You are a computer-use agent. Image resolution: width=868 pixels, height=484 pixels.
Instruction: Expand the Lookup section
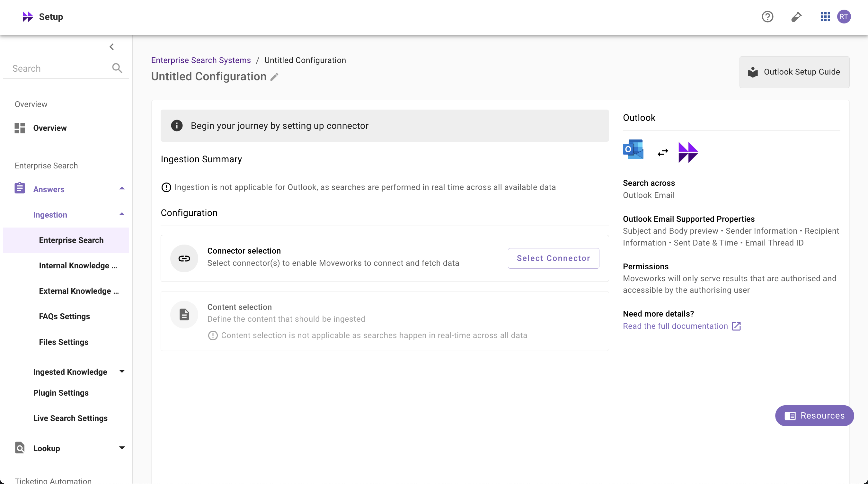[x=122, y=448]
